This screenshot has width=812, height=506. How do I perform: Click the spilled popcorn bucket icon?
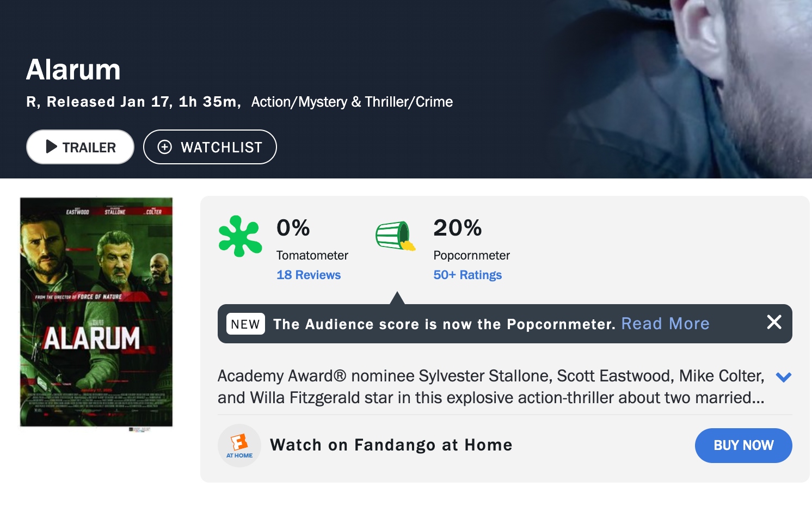[x=395, y=236]
